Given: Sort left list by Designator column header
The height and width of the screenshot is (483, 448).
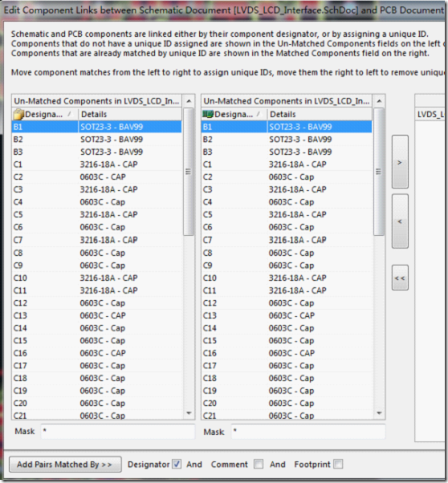Looking at the screenshot, I should 45,114.
